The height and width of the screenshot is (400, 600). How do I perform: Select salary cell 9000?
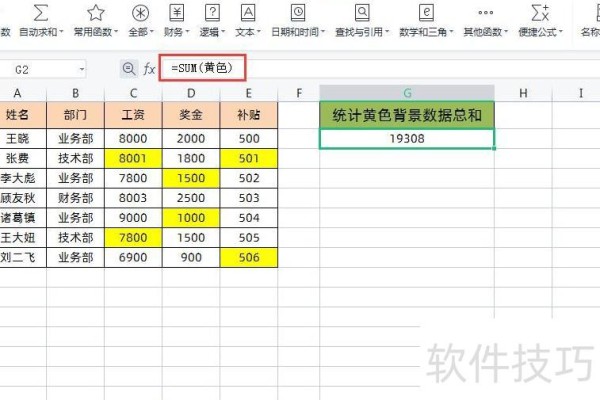click(133, 218)
